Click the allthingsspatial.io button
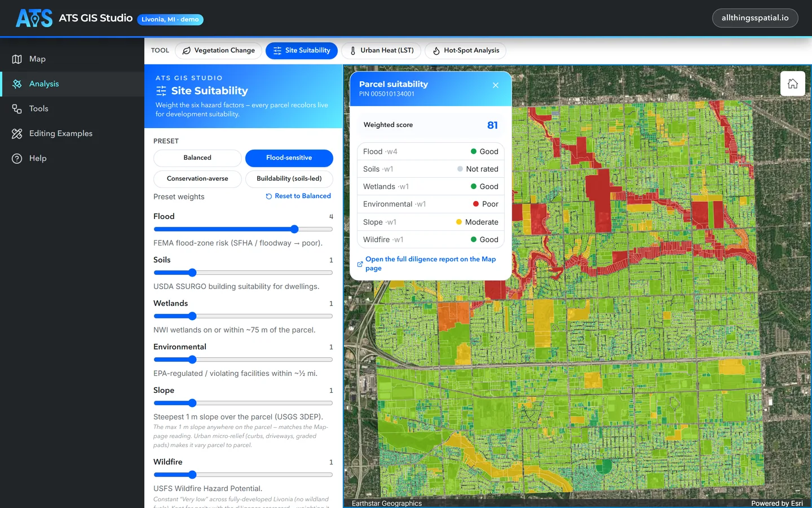Image resolution: width=812 pixels, height=508 pixels. (x=755, y=18)
